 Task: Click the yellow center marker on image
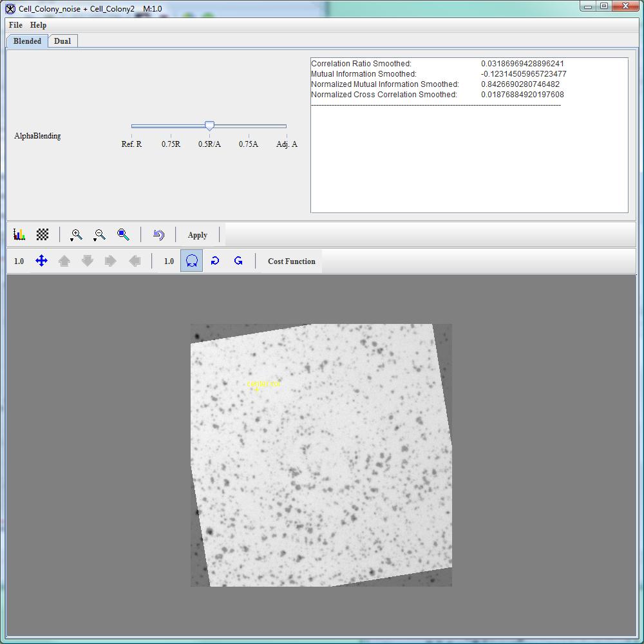pyautogui.click(x=257, y=389)
